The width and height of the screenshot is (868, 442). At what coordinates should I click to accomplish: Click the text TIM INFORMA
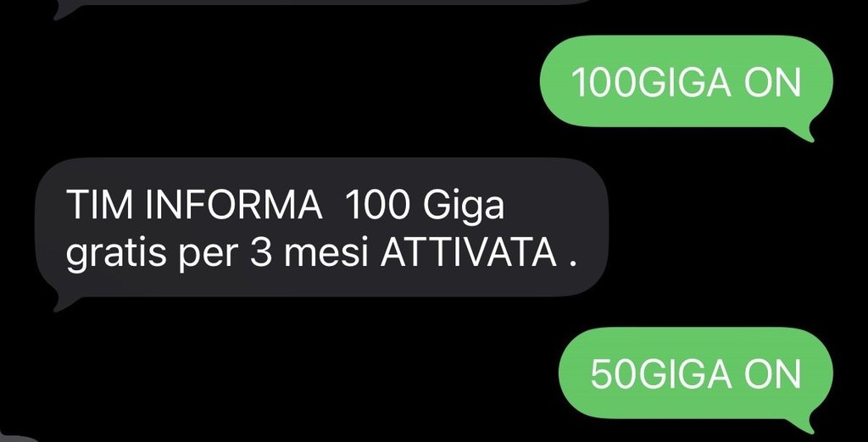[x=194, y=205]
